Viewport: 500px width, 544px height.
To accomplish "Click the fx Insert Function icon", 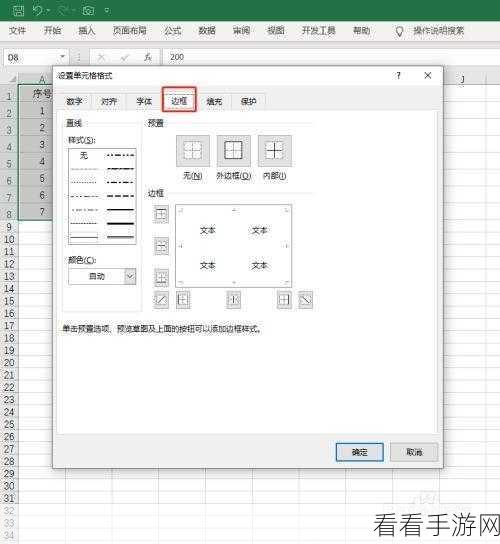I will tap(148, 58).
